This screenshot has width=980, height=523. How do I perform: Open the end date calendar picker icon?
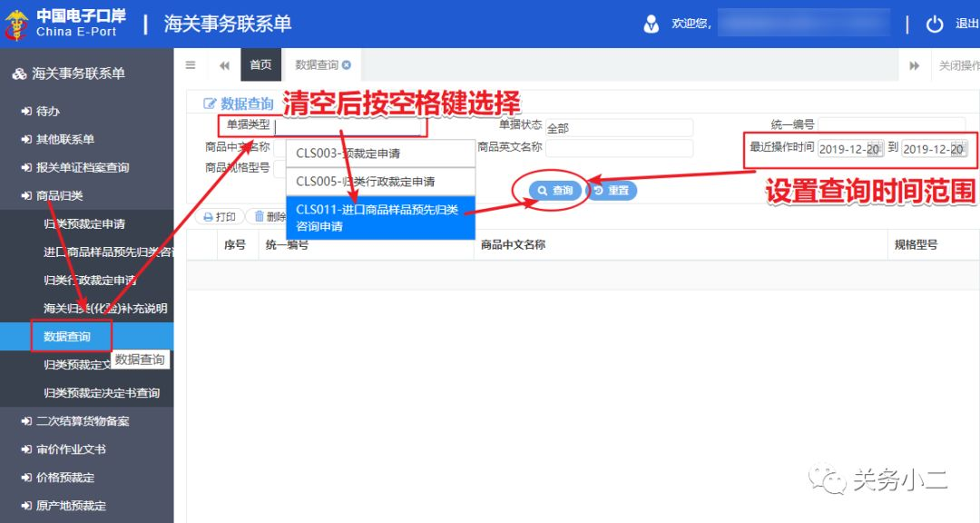957,148
